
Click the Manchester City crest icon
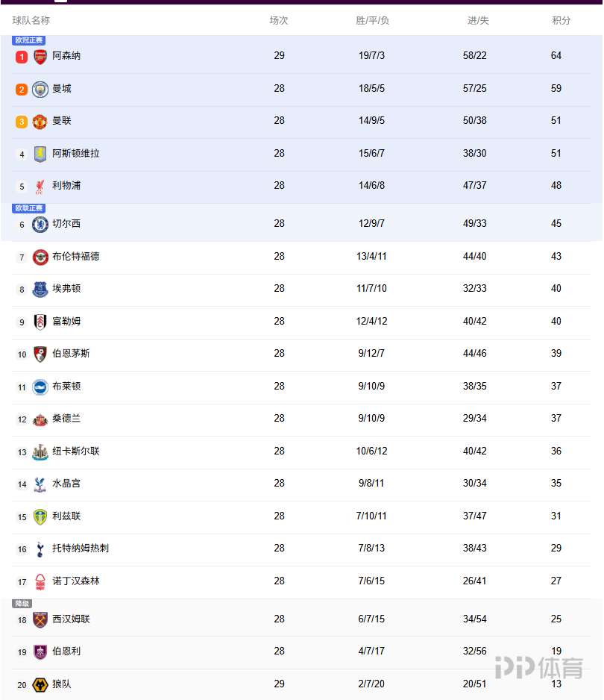pyautogui.click(x=40, y=90)
